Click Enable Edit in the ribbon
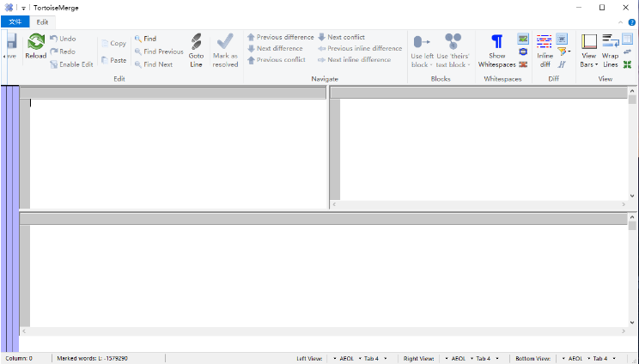Image resolution: width=639 pixels, height=364 pixels. (x=72, y=64)
